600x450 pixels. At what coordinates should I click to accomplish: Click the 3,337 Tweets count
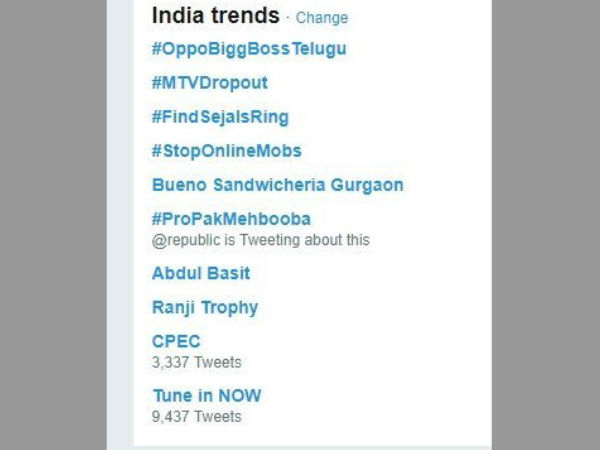[196, 362]
